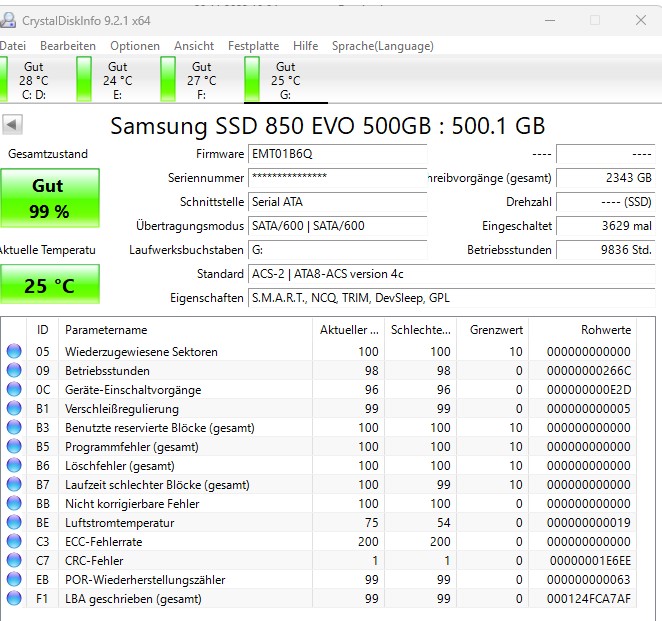The width and height of the screenshot is (662, 621).
Task: Click the masked Seriennummer field
Action: (x=338, y=178)
